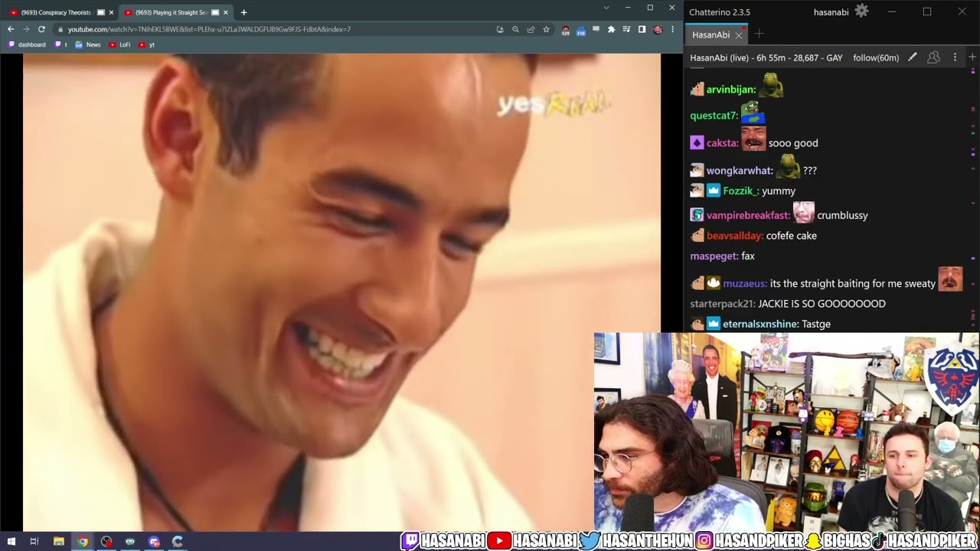This screenshot has width=980, height=551.
Task: Click the Chatterino chat scrollbar
Action: tap(973, 199)
